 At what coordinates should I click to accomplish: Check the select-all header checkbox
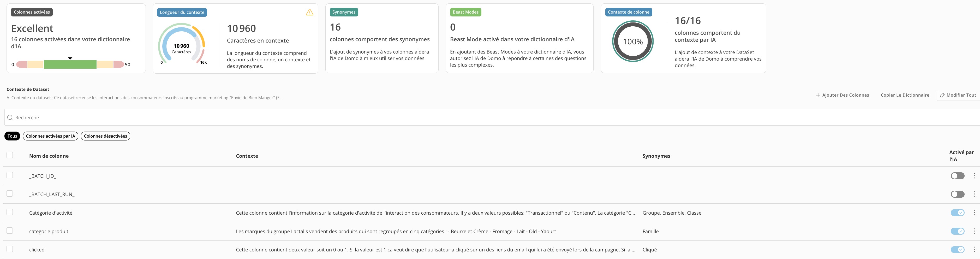[10, 155]
